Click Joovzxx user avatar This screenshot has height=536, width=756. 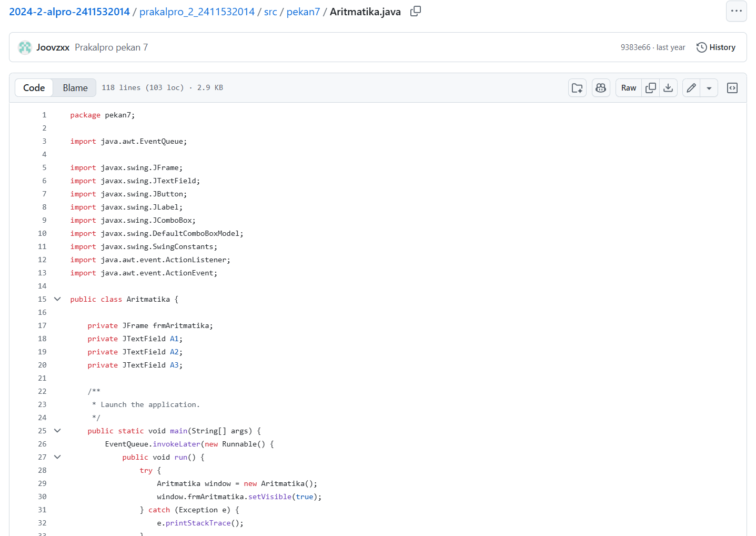point(25,47)
